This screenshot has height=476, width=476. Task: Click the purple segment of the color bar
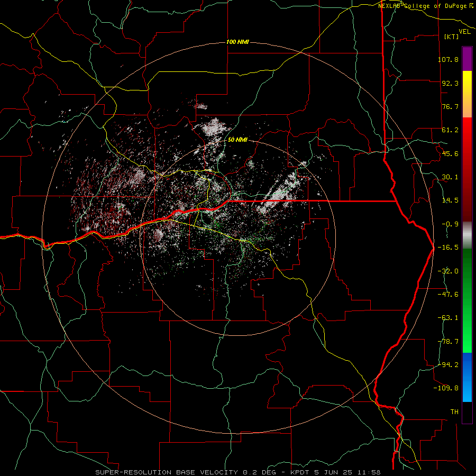point(467,59)
